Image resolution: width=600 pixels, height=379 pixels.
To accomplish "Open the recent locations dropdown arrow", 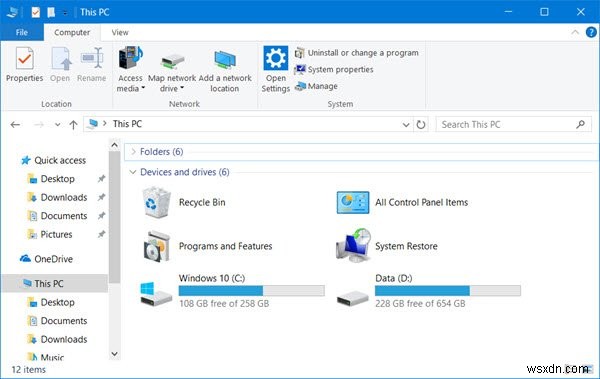I will (x=57, y=124).
